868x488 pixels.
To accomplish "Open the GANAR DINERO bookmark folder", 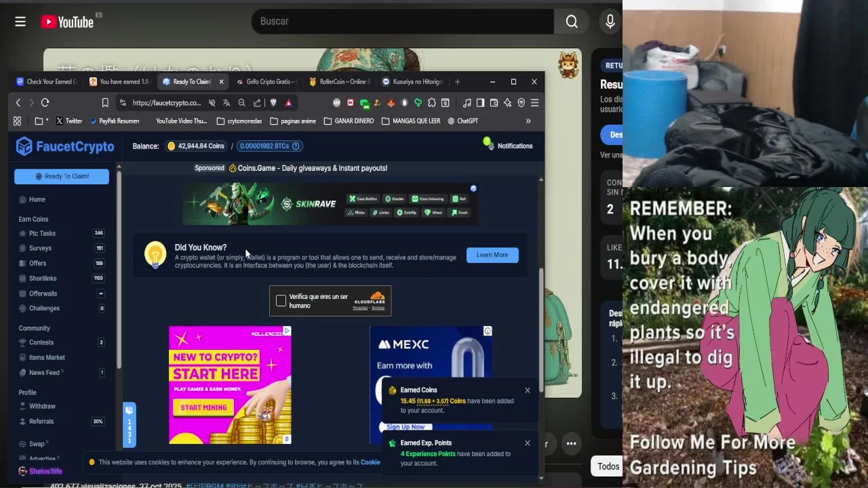I will [349, 121].
